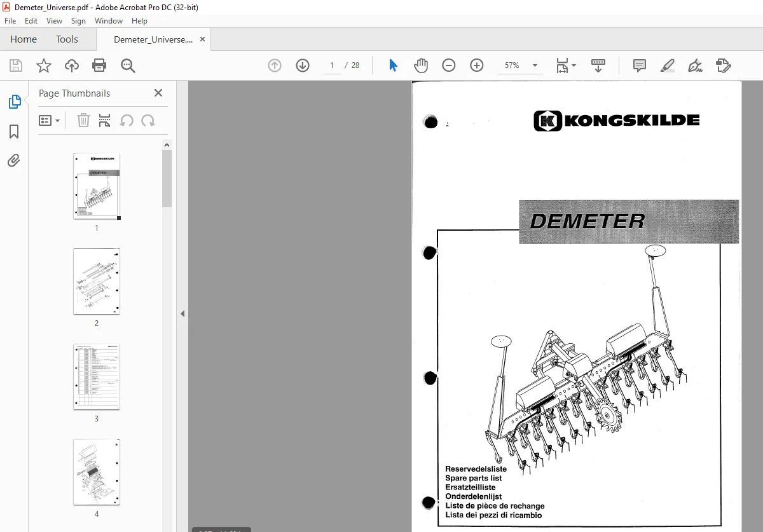Click the page number input field
Screen dimensions: 763x532
pyautogui.click(x=331, y=65)
